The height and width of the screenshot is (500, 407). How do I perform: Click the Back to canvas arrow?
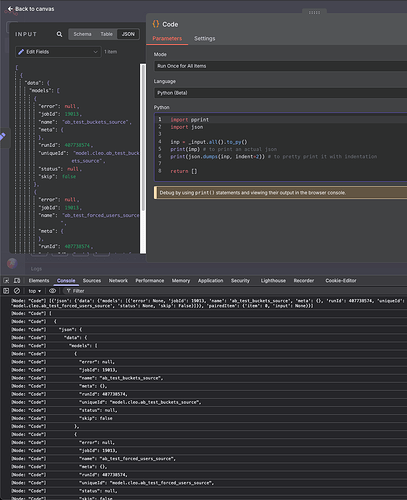point(10,9)
